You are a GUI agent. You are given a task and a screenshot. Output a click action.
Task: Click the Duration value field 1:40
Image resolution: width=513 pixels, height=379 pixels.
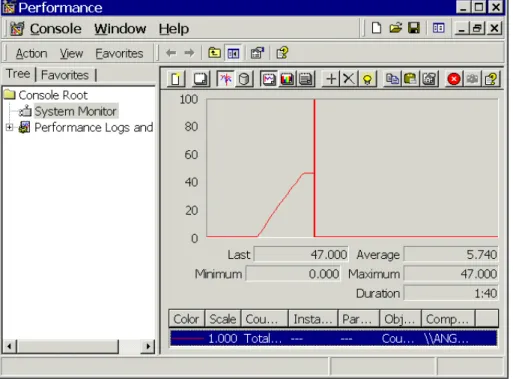451,293
